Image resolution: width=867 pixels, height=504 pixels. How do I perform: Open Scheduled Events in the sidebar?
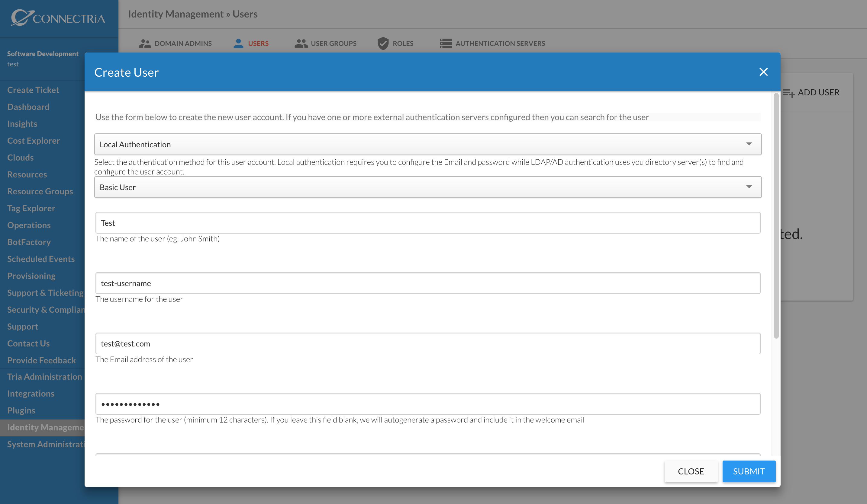(41, 259)
